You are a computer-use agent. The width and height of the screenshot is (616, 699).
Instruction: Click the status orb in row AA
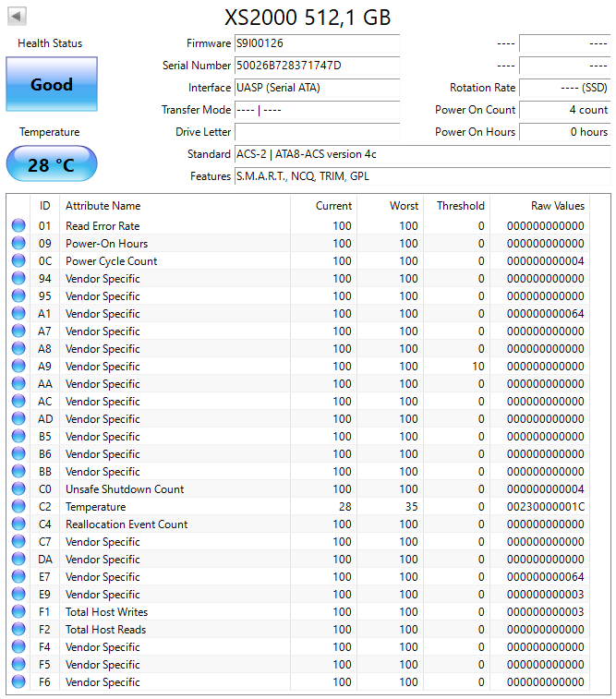(x=18, y=383)
